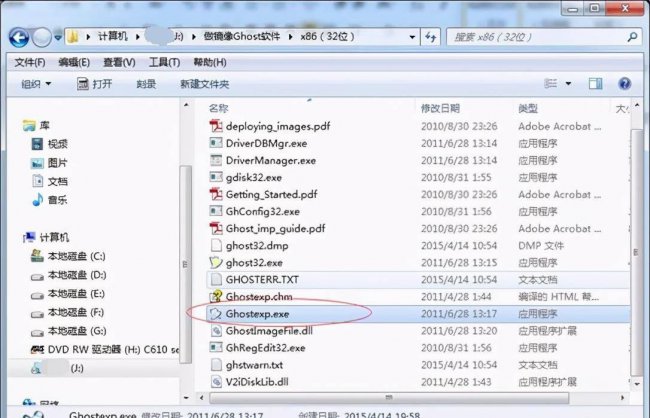Click the change view icon
Image resolution: width=650 pixels, height=418 pixels.
pos(551,84)
